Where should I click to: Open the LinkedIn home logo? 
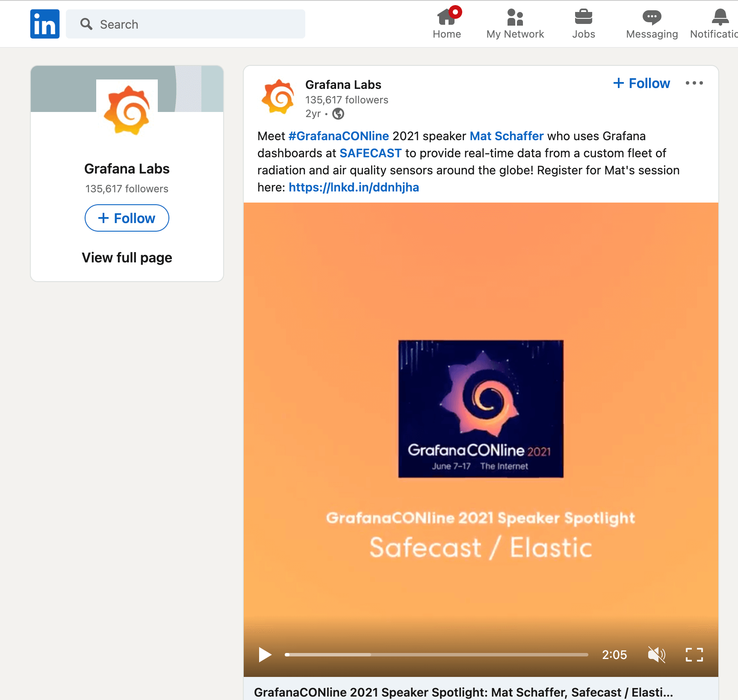click(44, 24)
